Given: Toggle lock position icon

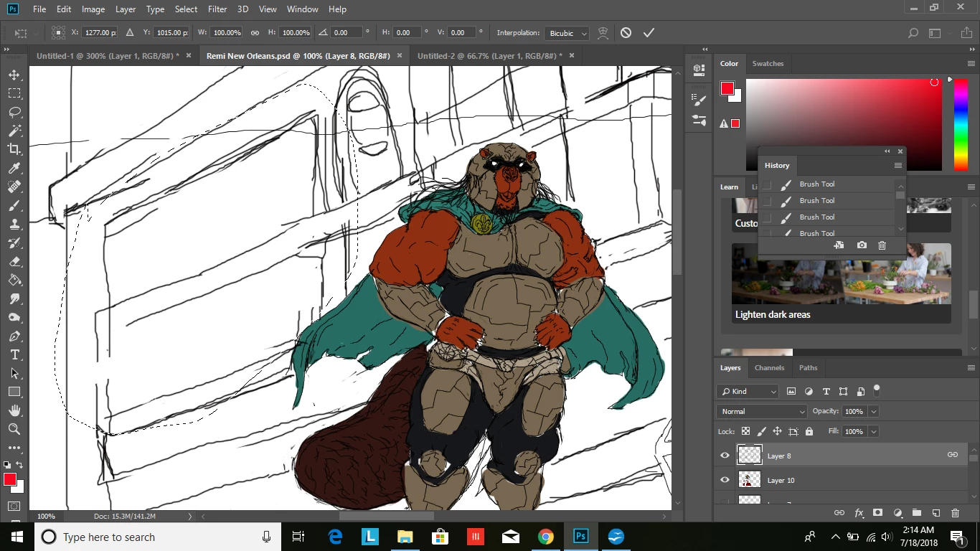Looking at the screenshot, I should 777,431.
